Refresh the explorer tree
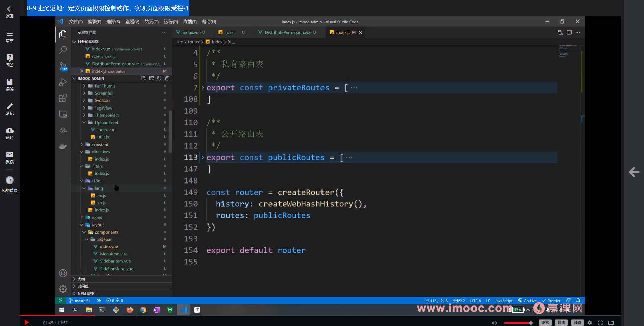The width and height of the screenshot is (644, 326). tap(159, 78)
